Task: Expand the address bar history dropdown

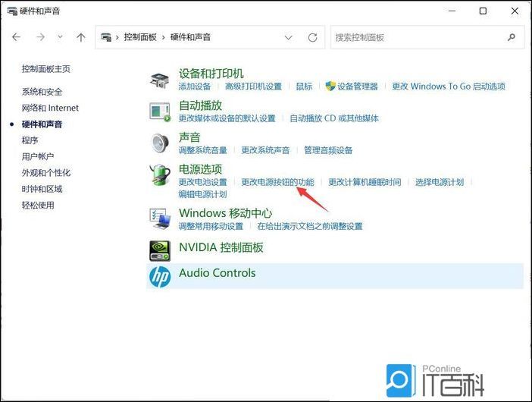Action: (x=288, y=37)
